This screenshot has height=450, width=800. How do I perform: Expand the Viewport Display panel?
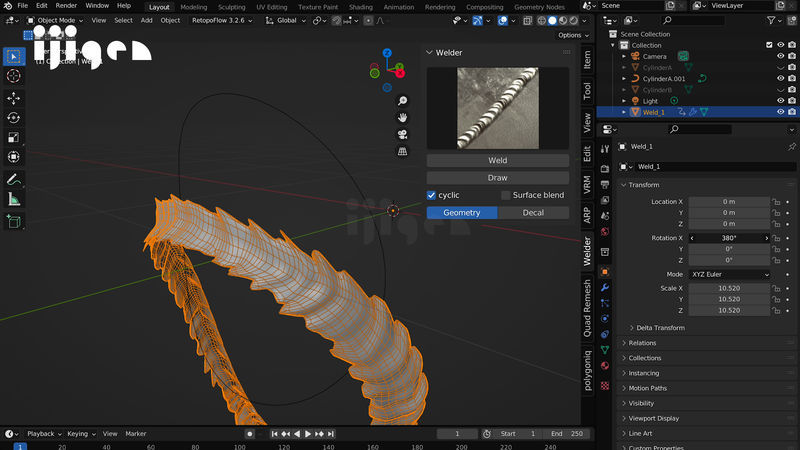coord(653,418)
